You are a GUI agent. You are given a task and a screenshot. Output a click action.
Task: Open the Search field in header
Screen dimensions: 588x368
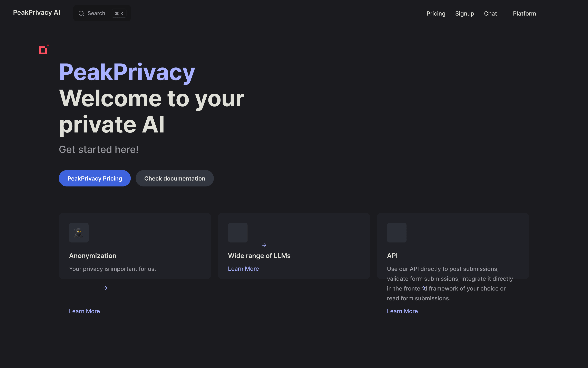point(102,13)
